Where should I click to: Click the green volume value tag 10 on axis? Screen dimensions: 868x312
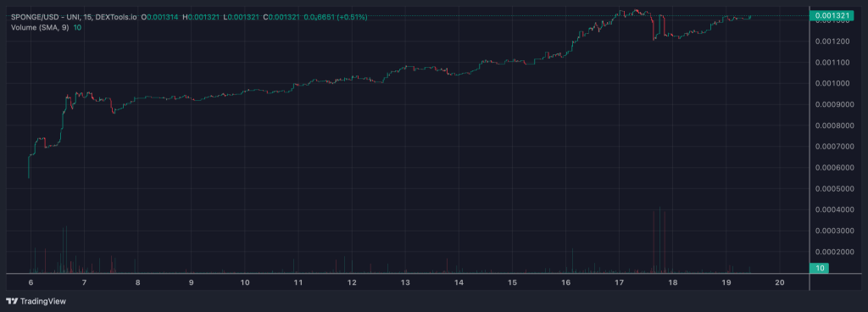point(821,268)
